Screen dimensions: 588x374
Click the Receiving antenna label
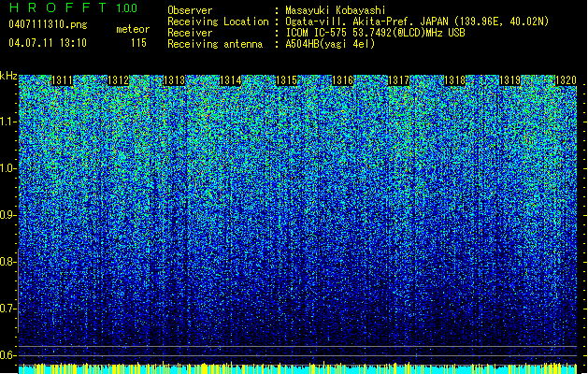point(215,44)
